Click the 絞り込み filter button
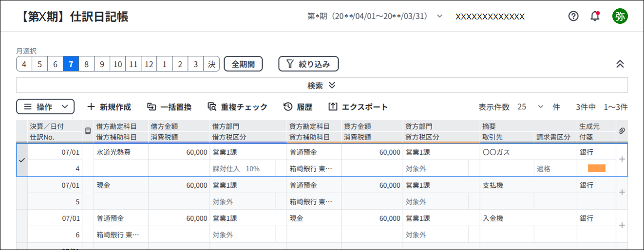Viewport: 644px width, 250px height. coord(308,64)
